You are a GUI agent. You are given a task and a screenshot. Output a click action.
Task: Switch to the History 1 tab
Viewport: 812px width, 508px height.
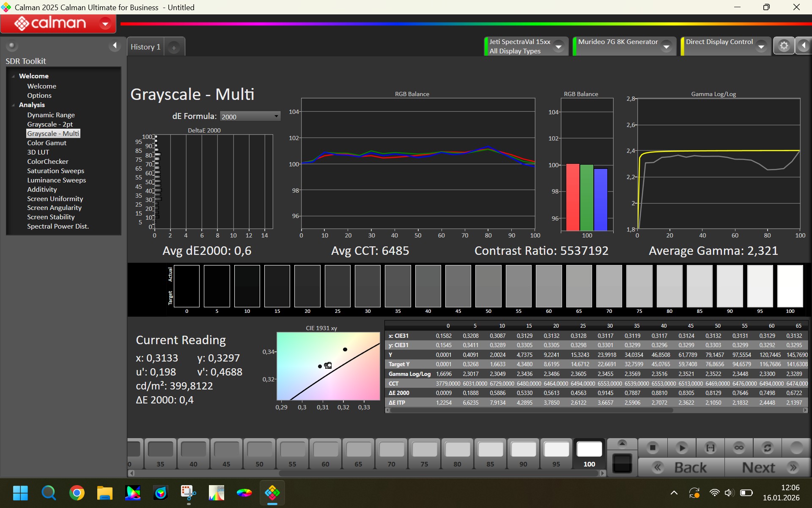[145, 47]
